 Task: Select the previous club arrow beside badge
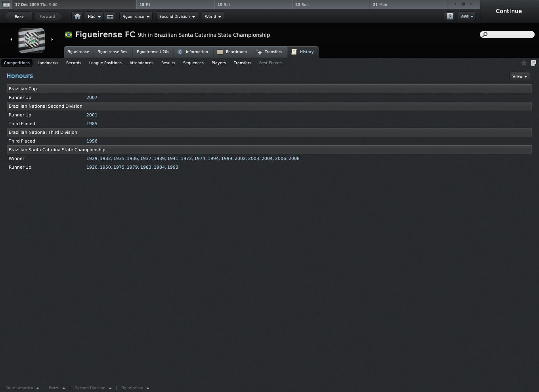coord(11,39)
